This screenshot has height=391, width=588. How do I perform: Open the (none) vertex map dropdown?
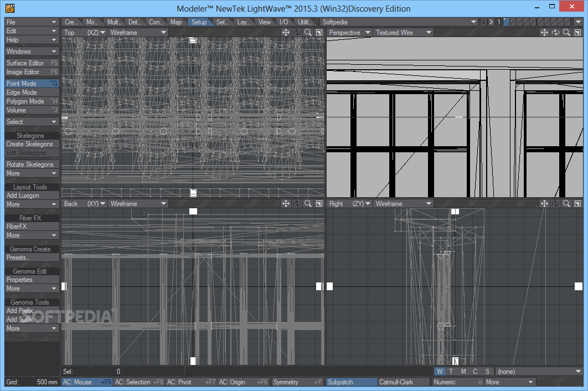point(539,372)
